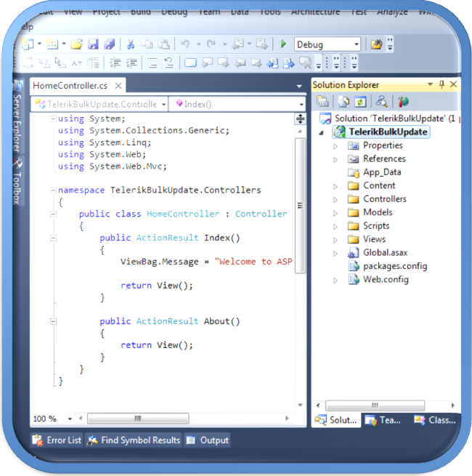Open the Index() member dropdown
This screenshot has height=476, width=472.
[x=301, y=105]
